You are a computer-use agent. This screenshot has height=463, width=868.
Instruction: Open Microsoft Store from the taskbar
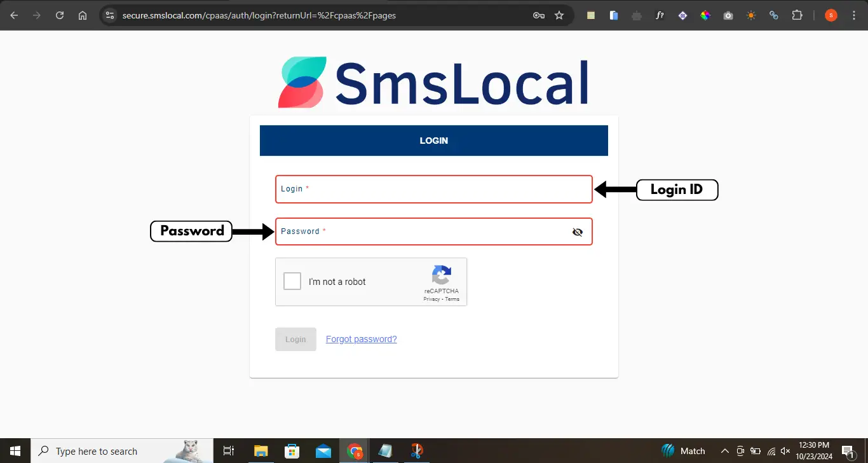tap(292, 451)
